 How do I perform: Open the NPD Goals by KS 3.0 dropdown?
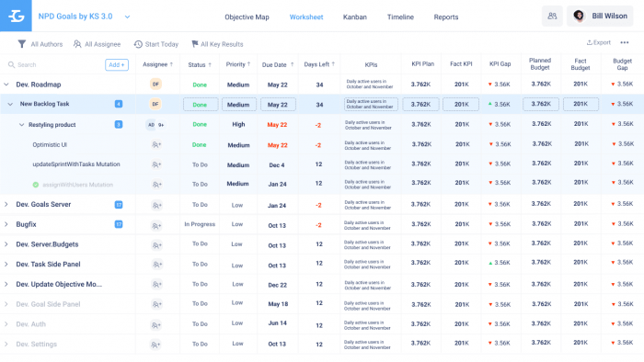[127, 17]
